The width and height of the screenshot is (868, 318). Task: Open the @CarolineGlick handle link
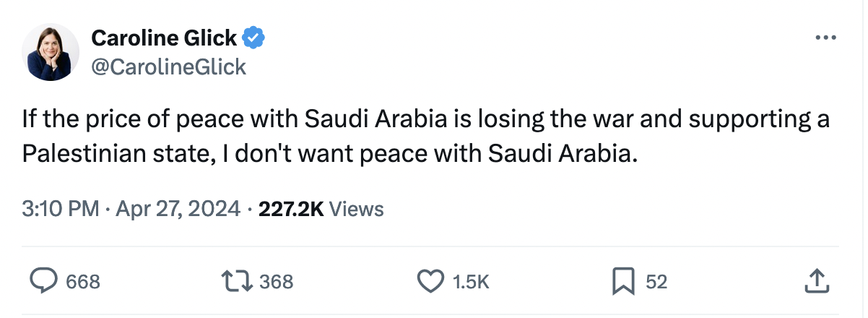pyautogui.click(x=168, y=67)
